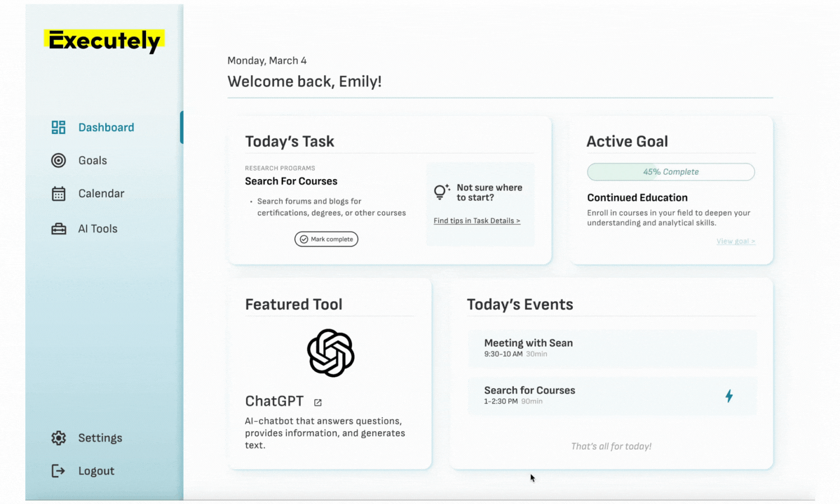Click Not sure where to start? text
Image resolution: width=840 pixels, height=504 pixels.
(x=489, y=193)
